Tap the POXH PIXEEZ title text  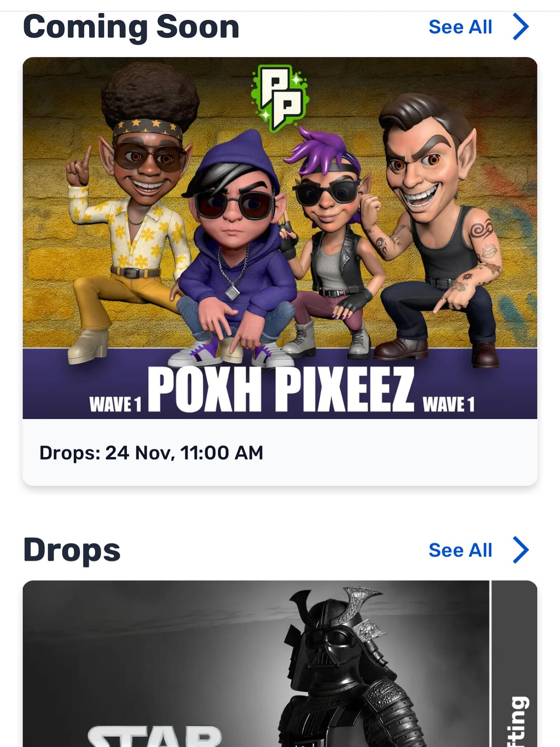coord(281,389)
